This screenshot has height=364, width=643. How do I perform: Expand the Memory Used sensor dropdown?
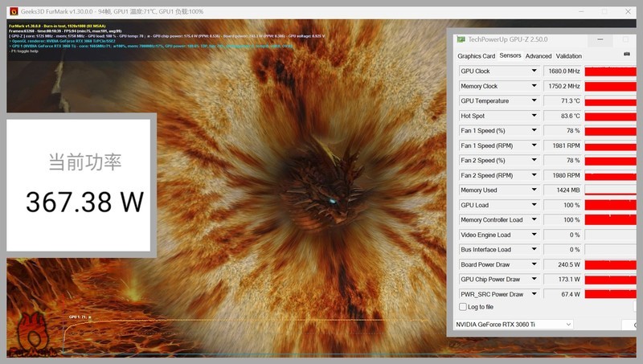coord(534,190)
